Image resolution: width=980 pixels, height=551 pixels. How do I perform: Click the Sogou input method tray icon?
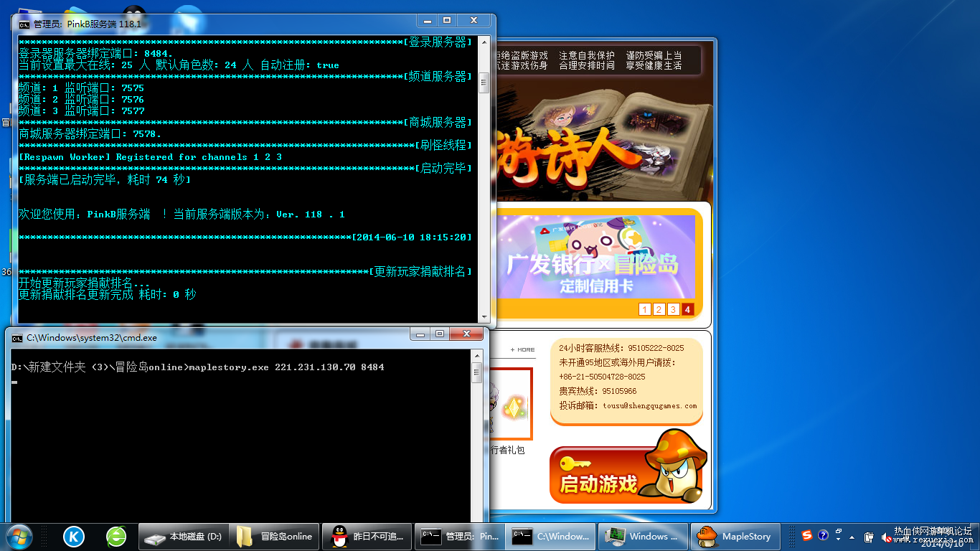807,535
